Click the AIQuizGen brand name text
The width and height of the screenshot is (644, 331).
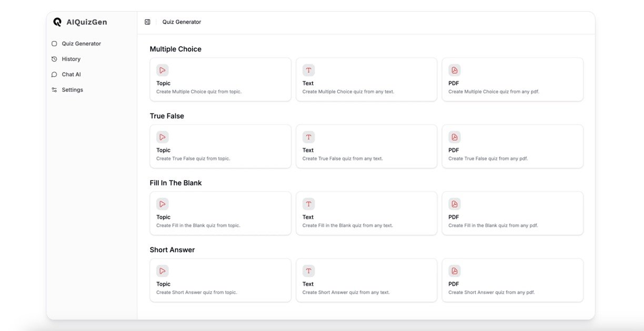click(87, 22)
